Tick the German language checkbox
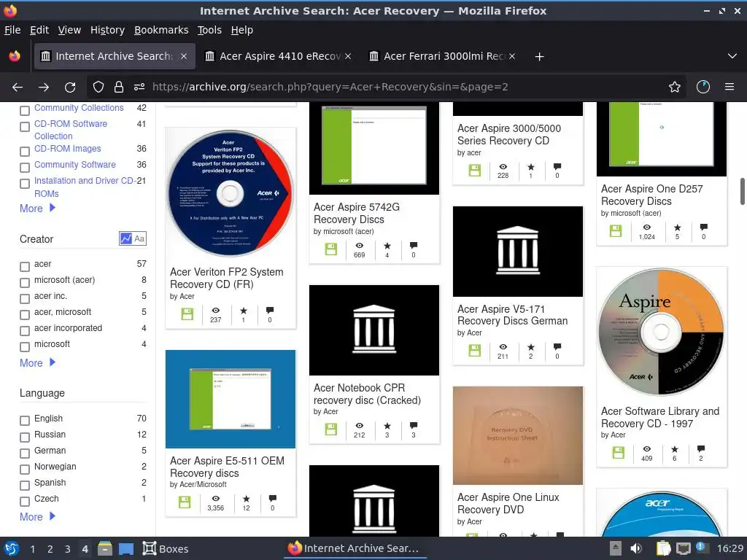Image resolution: width=747 pixels, height=560 pixels. tap(25, 454)
